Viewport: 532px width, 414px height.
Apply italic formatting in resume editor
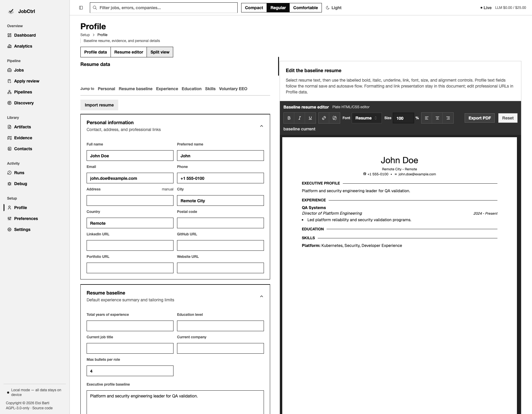coord(300,118)
